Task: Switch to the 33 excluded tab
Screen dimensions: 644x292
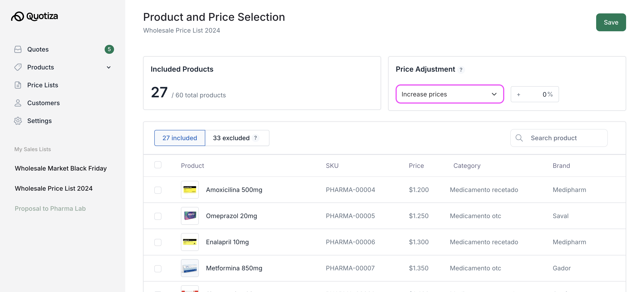Action: pyautogui.click(x=231, y=138)
